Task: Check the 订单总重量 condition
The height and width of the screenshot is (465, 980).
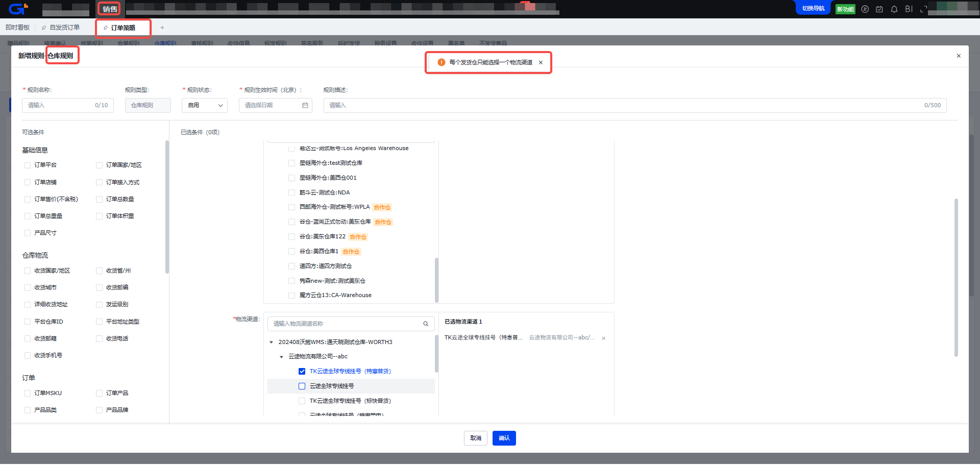Action: [x=28, y=216]
